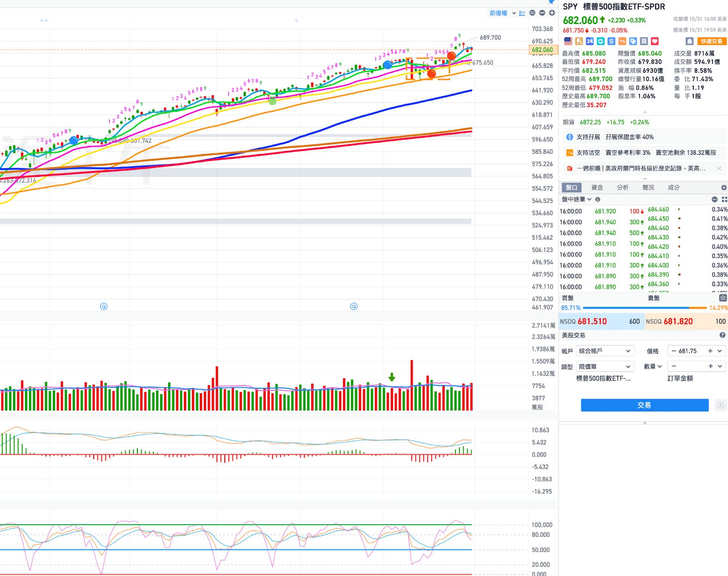Open the 類型 限價單 dropdown
This screenshot has width=728, height=576.
click(x=605, y=366)
